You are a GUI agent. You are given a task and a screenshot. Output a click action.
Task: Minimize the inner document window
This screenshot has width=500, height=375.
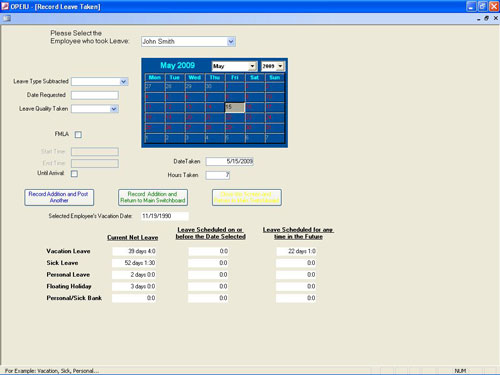tap(479, 19)
